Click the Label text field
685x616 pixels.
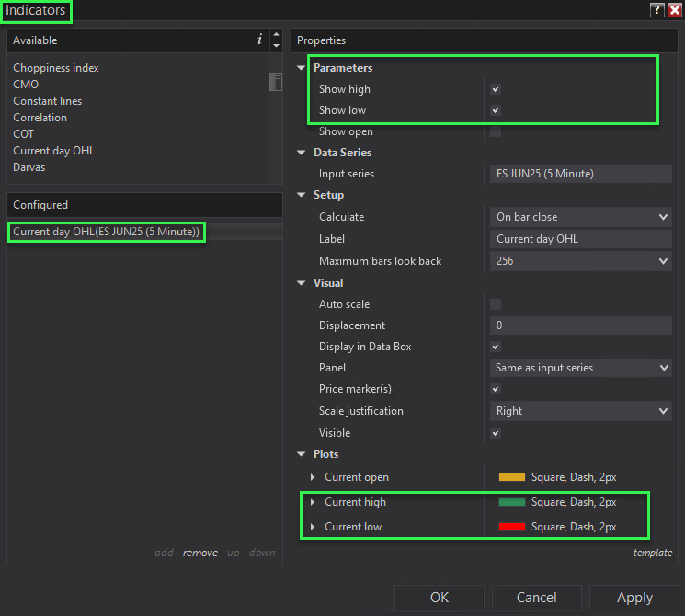point(580,239)
